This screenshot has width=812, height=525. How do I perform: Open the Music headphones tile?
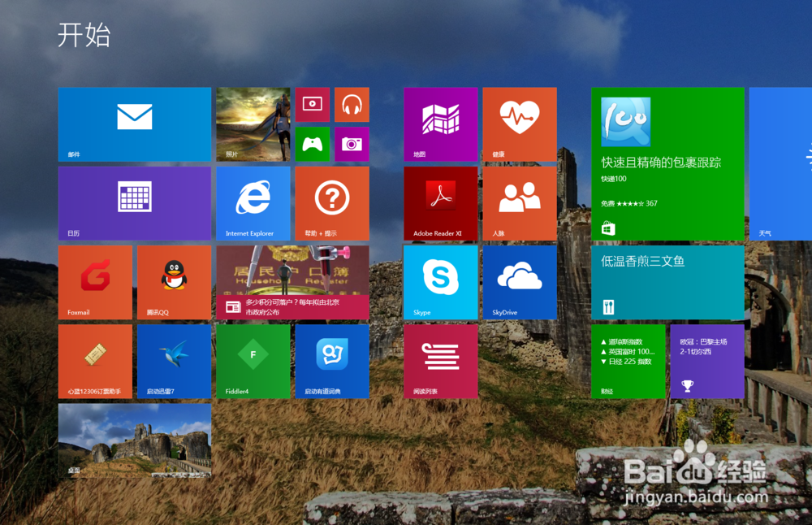coord(352,105)
